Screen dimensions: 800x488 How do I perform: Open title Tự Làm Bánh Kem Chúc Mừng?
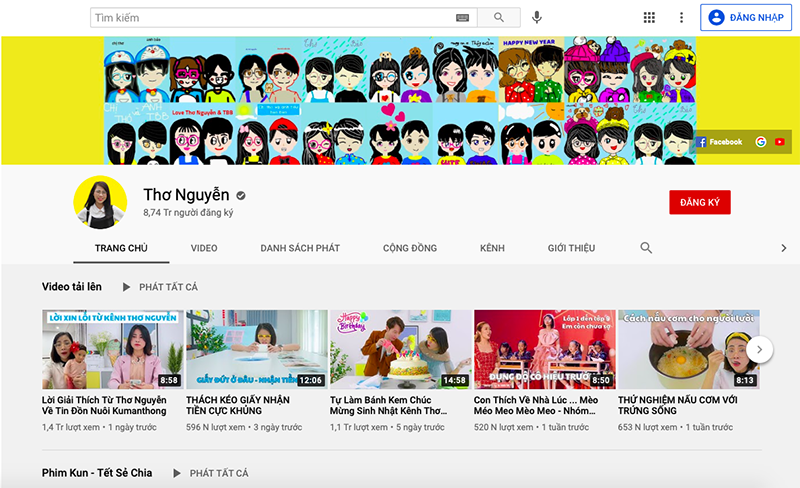coord(388,405)
